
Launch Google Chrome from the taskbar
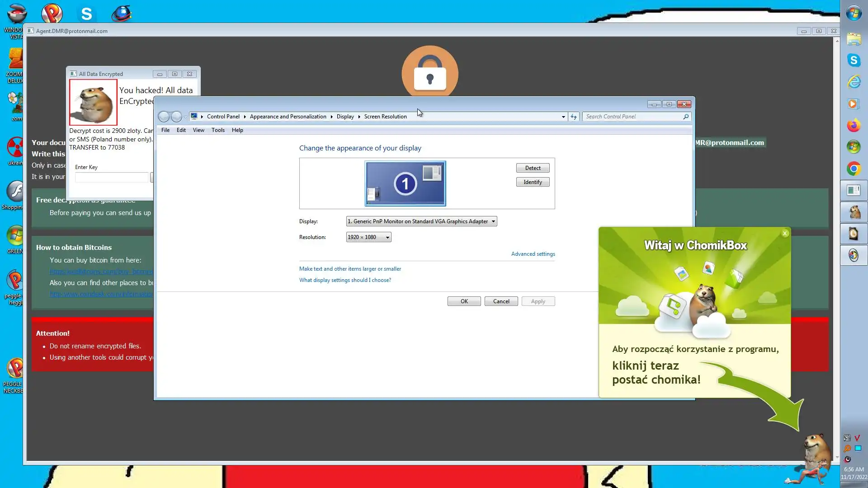click(x=854, y=169)
